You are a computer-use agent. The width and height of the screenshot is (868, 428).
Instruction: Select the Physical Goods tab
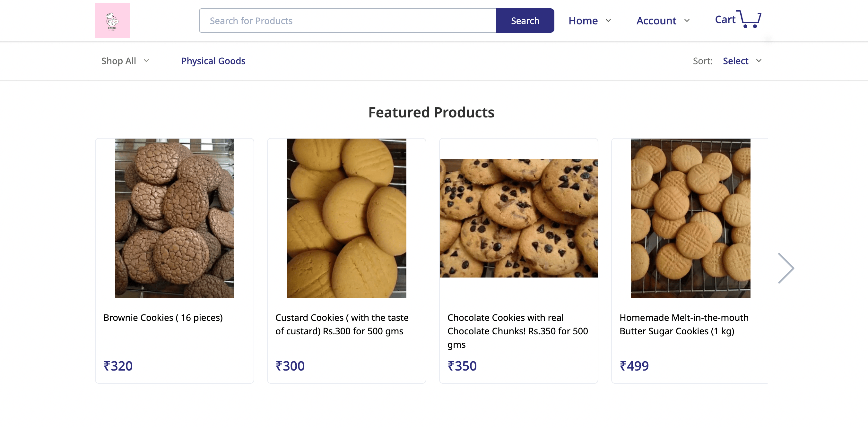click(x=213, y=61)
